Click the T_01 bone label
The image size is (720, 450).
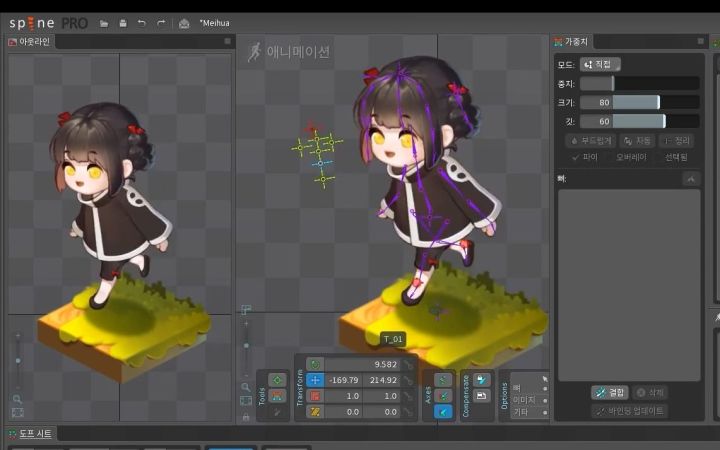pos(393,339)
